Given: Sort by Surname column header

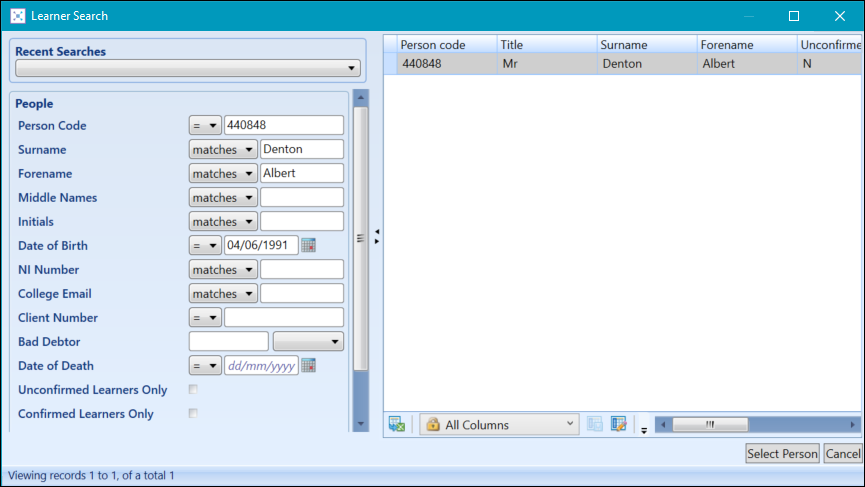Looking at the screenshot, I should pyautogui.click(x=647, y=45).
